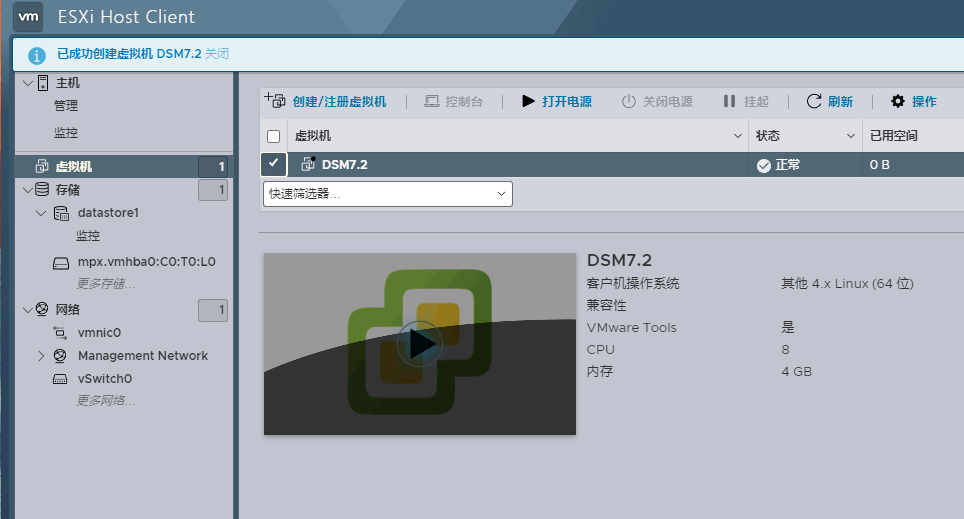This screenshot has height=519, width=964.
Task: Click the 网络 globe icon
Action: tap(42, 309)
